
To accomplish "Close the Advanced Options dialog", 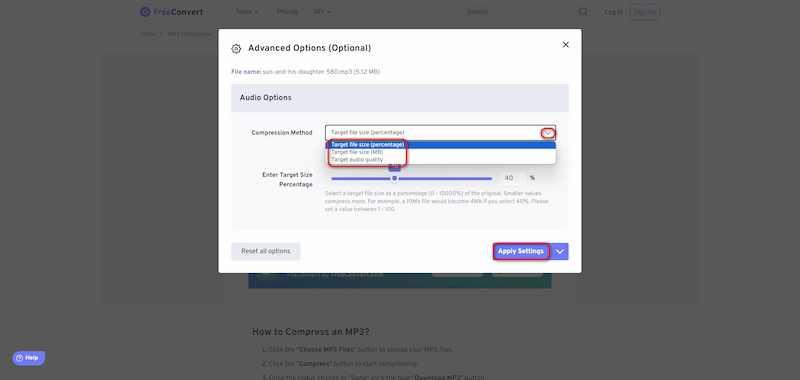I will [x=565, y=45].
